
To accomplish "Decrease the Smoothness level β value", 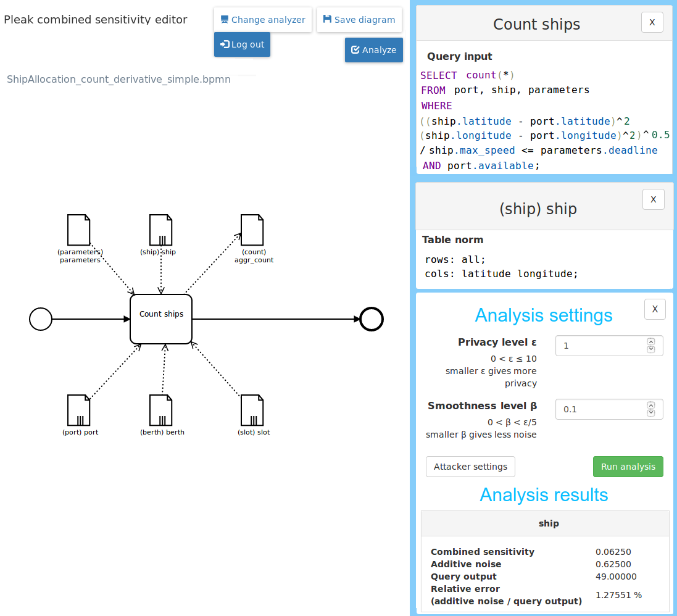I will click(650, 413).
